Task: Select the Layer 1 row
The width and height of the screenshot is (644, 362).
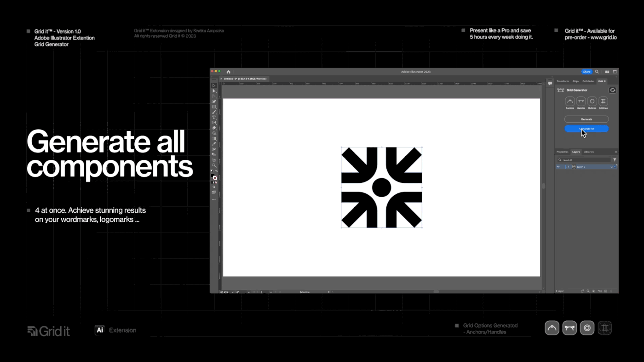Action: pos(586,167)
